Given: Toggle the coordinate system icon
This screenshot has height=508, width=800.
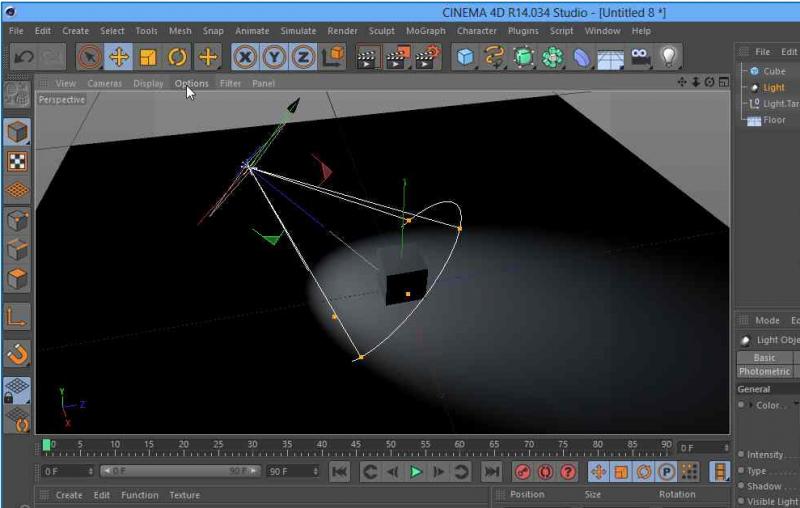Looking at the screenshot, I should point(334,57).
